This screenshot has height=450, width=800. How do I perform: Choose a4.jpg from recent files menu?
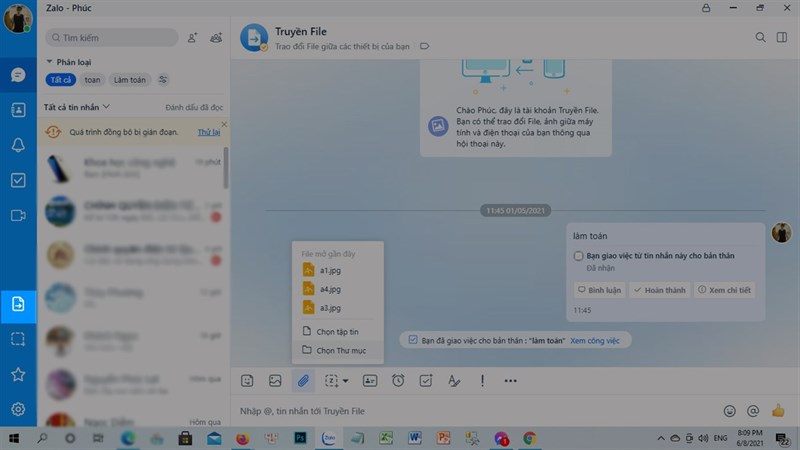click(338, 289)
